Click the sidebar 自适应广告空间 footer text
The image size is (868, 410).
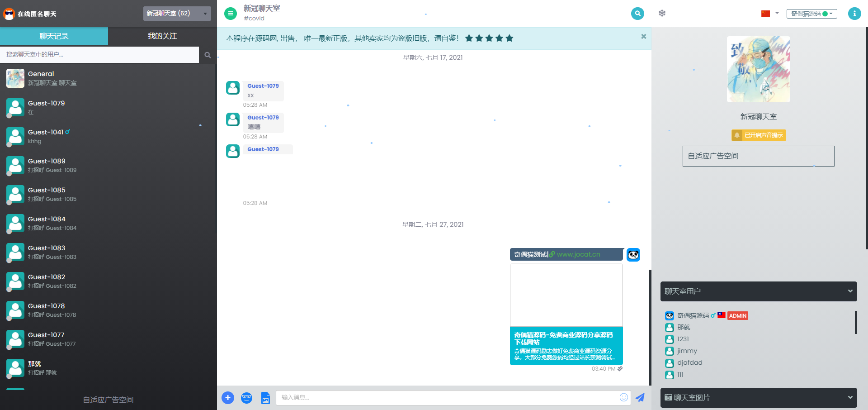point(108,400)
